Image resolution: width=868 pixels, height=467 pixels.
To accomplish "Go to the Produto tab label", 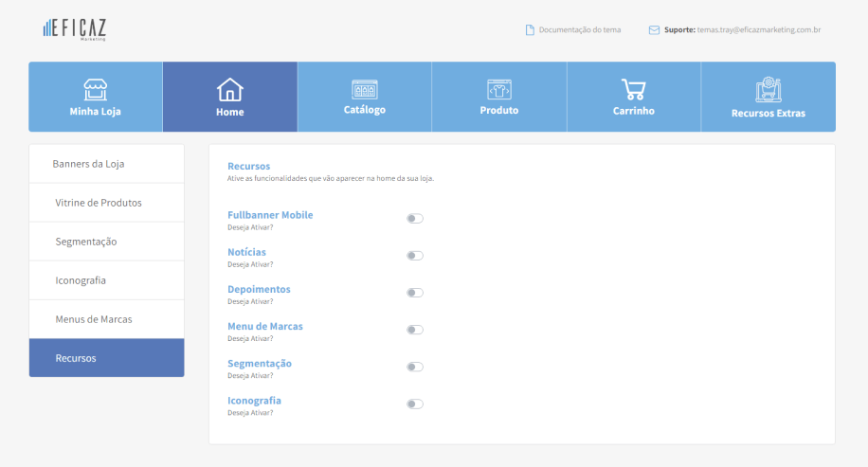I will (x=498, y=110).
